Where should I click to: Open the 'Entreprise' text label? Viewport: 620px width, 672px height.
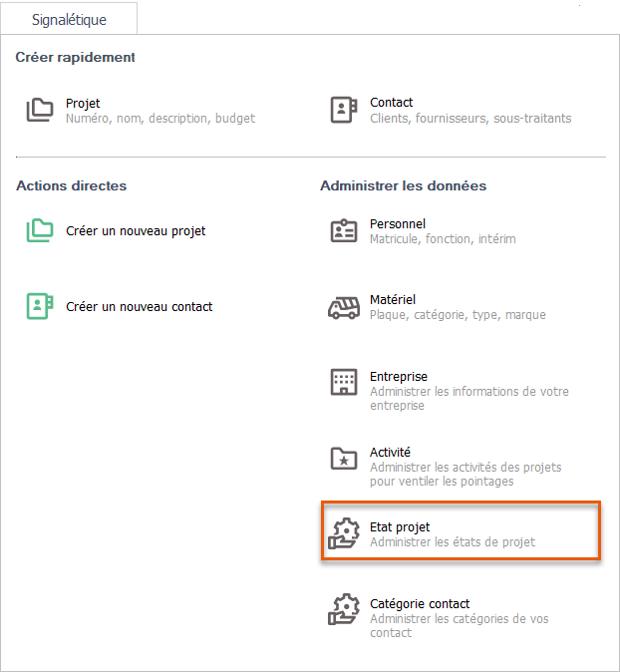point(399,377)
